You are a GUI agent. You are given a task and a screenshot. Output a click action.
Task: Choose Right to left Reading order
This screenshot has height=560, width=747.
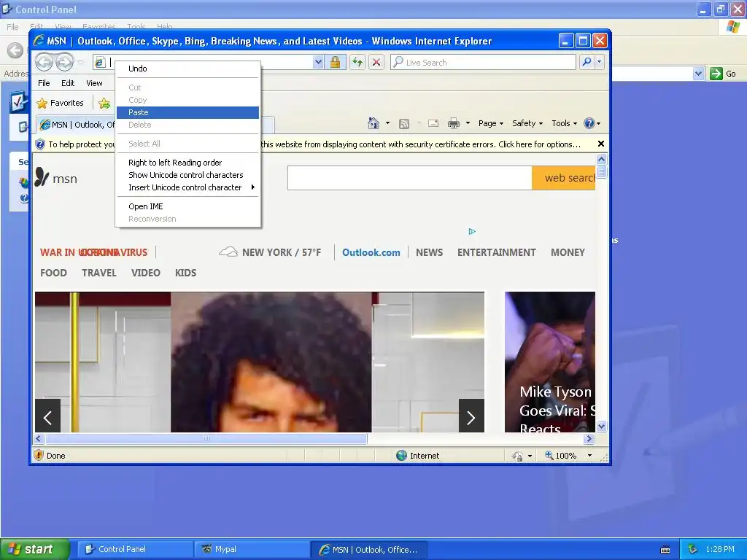[x=187, y=163]
